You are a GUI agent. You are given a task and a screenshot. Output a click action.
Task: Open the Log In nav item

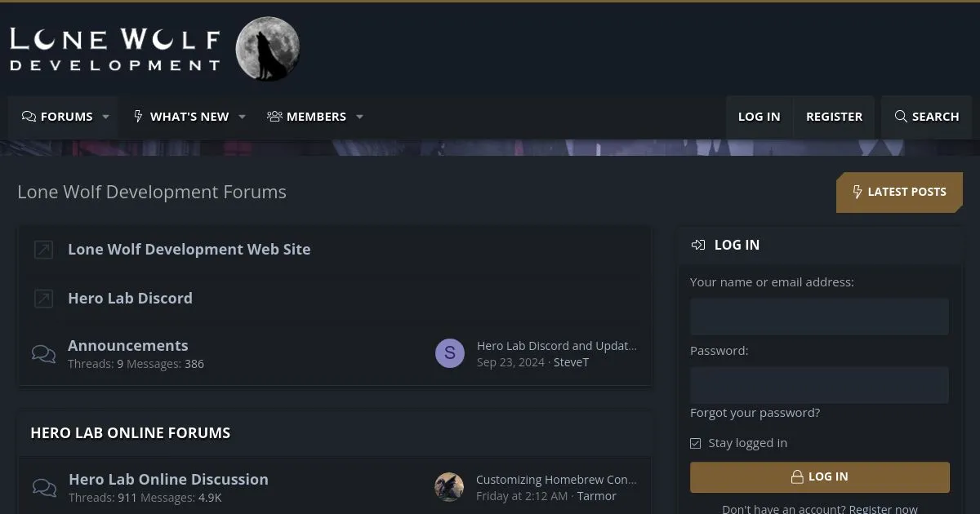[x=759, y=117]
